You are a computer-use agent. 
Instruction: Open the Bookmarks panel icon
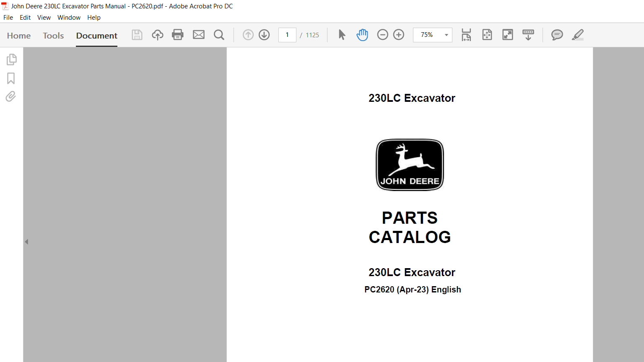pos(11,78)
